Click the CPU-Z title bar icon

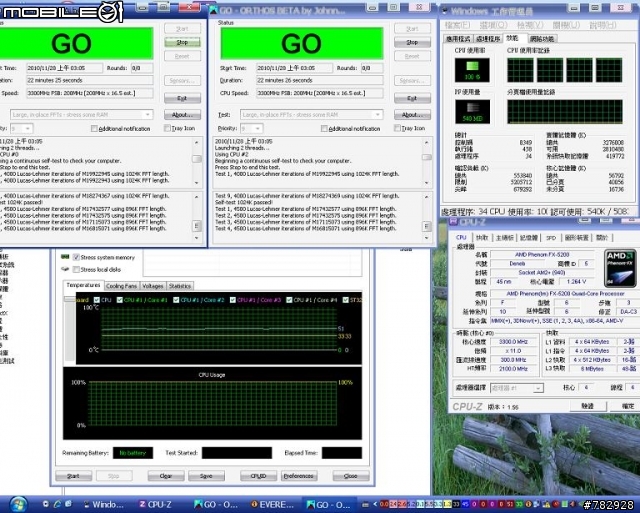[x=453, y=222]
